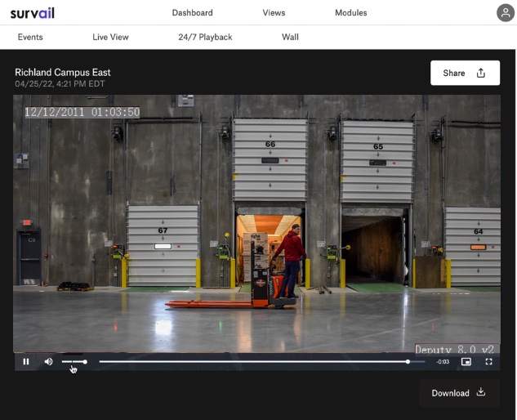517x420 pixels.
Task: Open the Views menu
Action: 274,13
